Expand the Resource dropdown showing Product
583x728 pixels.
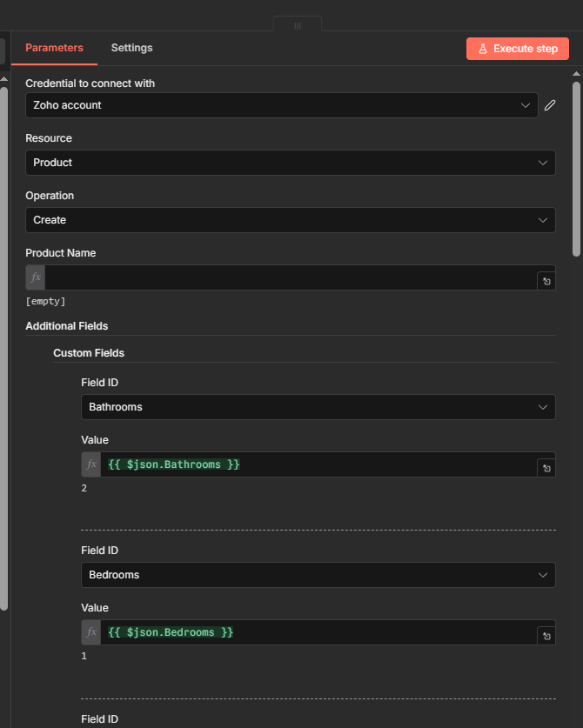click(290, 163)
